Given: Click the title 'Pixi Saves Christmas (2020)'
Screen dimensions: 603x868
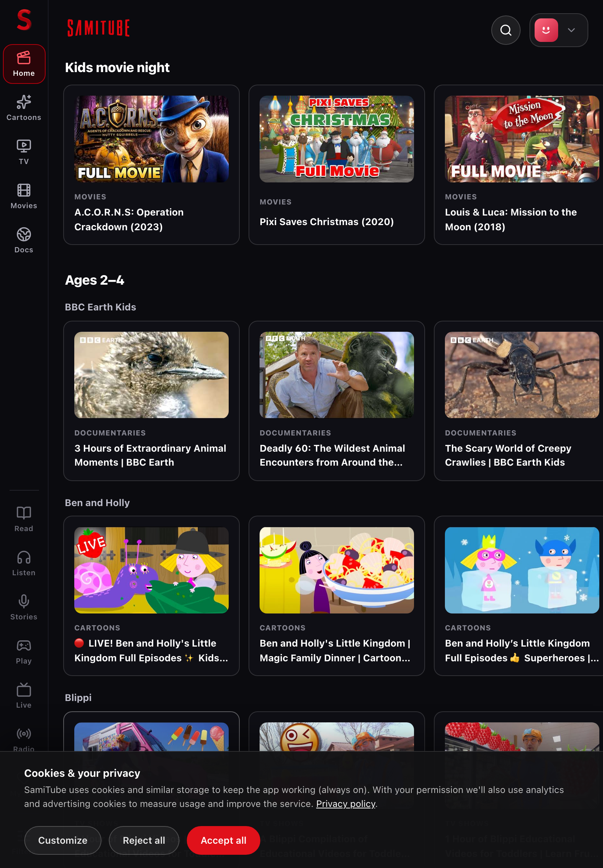Looking at the screenshot, I should (x=327, y=221).
